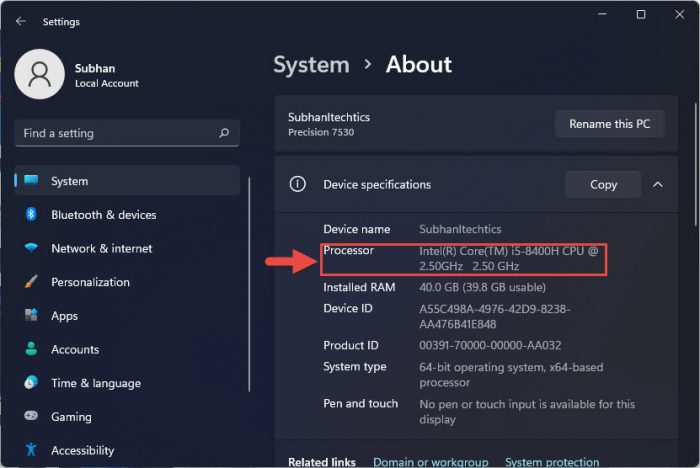Click the Device specifications info icon
Image resolution: width=700 pixels, height=468 pixels.
click(297, 185)
